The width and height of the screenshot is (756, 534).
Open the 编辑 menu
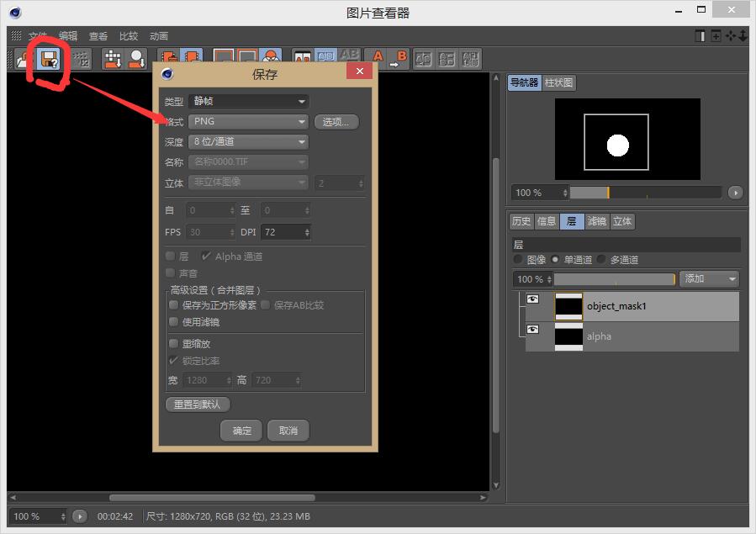[68, 35]
